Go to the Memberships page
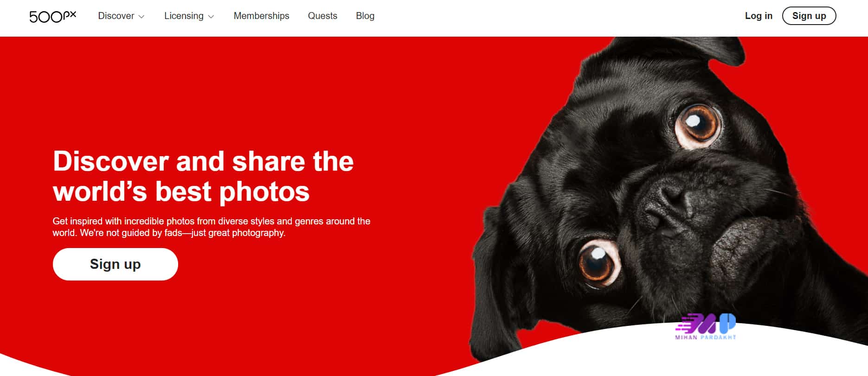Image resolution: width=868 pixels, height=376 pixels. [x=261, y=16]
